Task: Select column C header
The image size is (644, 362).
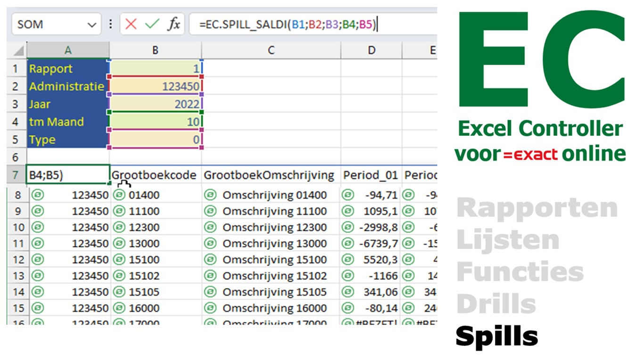Action: click(x=271, y=50)
